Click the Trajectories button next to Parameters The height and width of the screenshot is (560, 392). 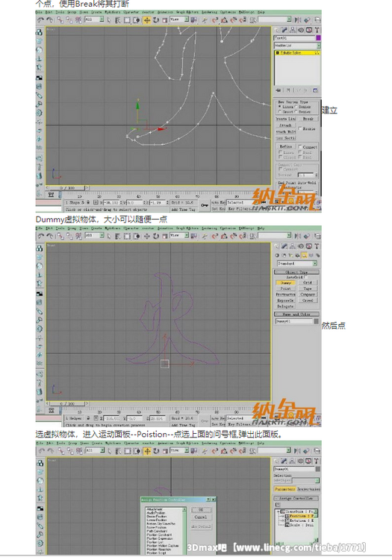point(308,489)
